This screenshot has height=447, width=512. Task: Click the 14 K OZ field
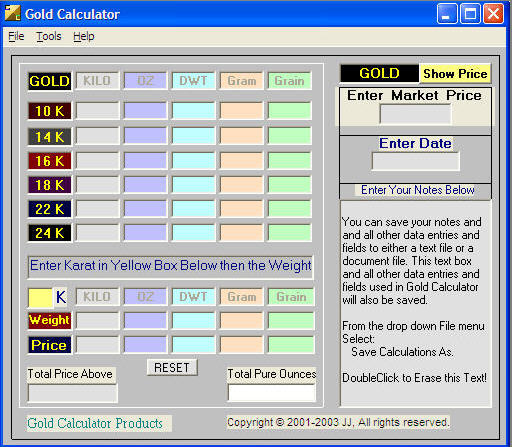point(145,136)
